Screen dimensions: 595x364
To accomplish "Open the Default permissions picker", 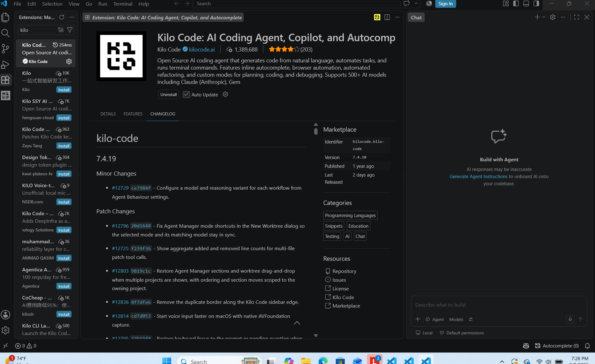I will pos(462,333).
